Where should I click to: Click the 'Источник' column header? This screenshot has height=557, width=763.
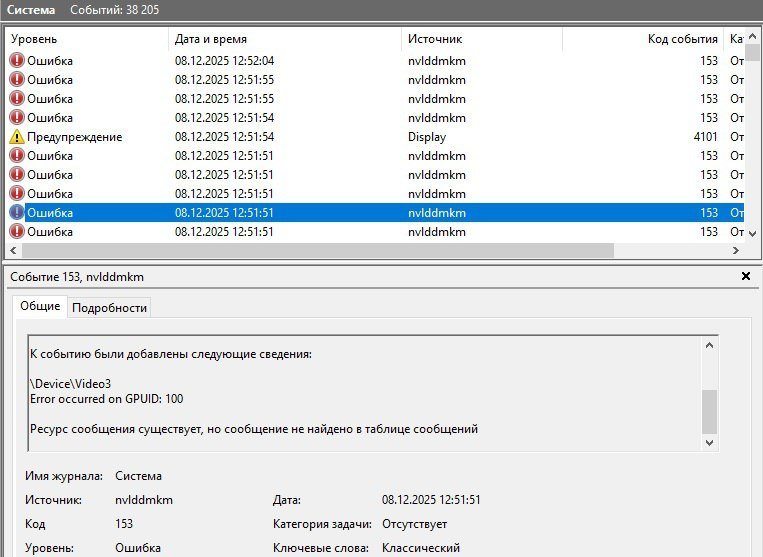(480, 39)
